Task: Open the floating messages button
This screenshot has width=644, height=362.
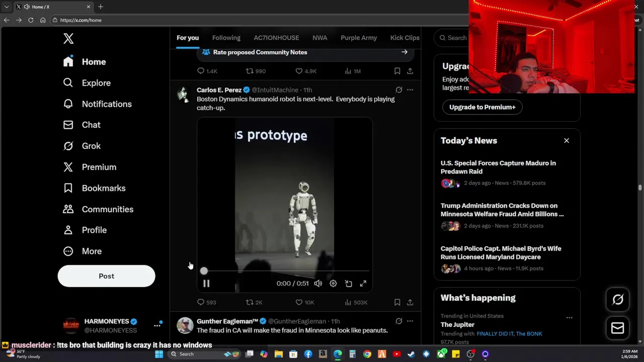Action: point(618,328)
